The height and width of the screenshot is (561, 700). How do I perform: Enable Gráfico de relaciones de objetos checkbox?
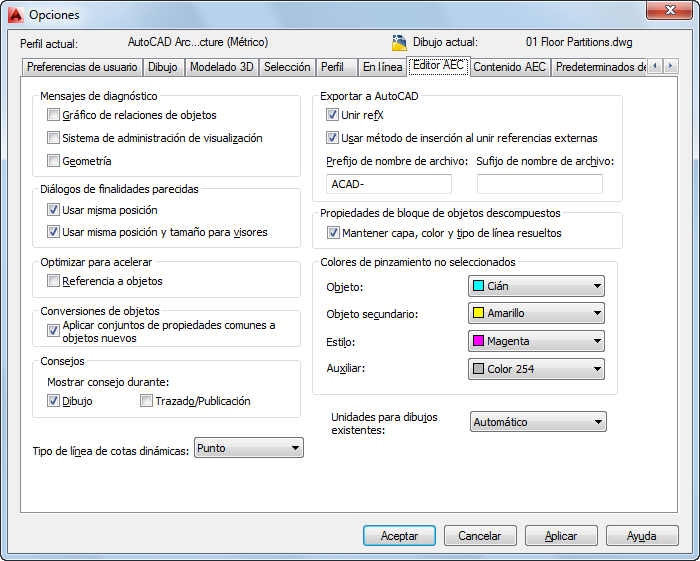tap(53, 115)
